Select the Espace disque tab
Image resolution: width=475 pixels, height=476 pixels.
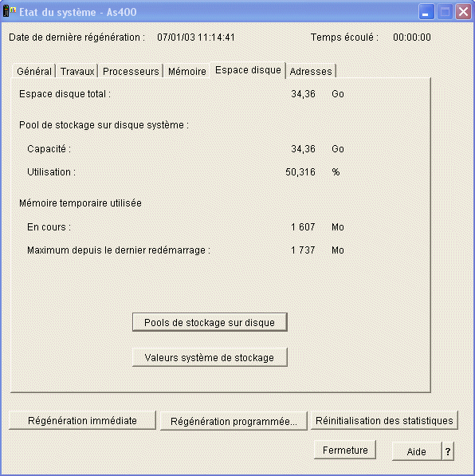point(248,70)
